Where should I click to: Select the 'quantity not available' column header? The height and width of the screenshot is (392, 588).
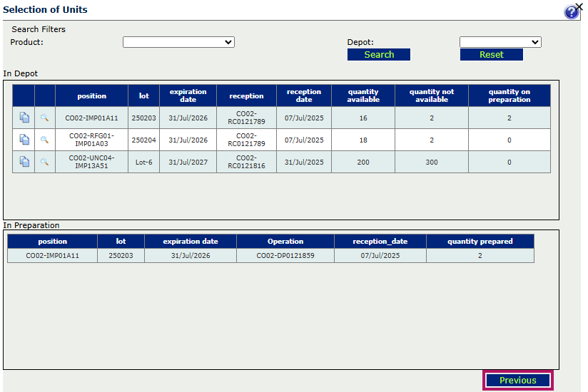click(x=432, y=96)
